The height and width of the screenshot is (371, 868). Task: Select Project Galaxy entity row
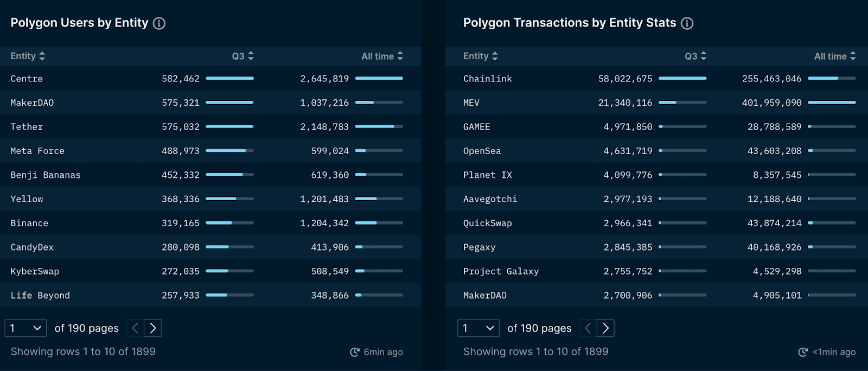point(656,271)
